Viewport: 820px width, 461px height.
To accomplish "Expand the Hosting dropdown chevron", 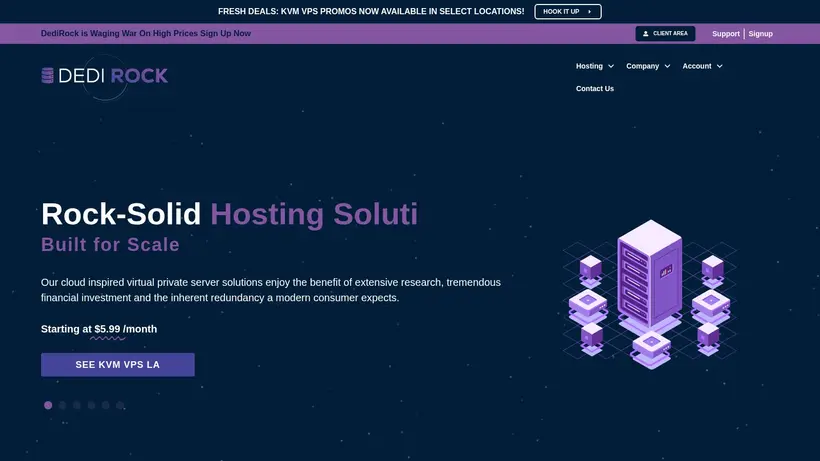I will click(x=610, y=66).
